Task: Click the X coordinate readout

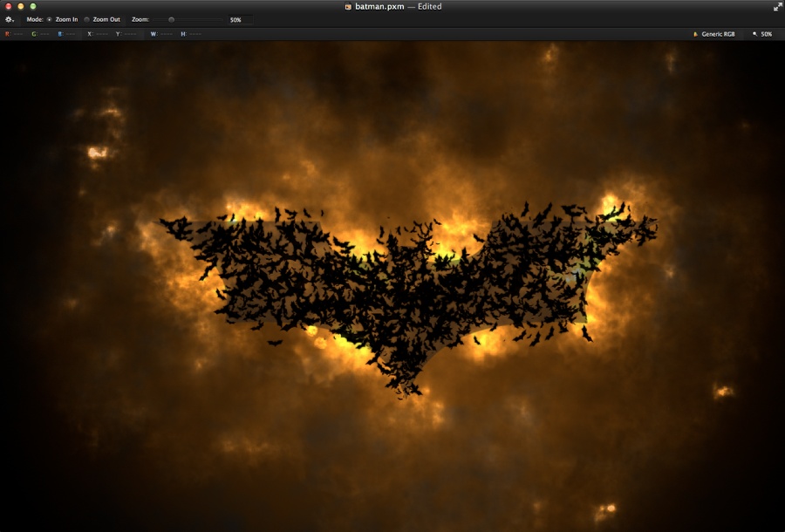Action: [x=98, y=34]
